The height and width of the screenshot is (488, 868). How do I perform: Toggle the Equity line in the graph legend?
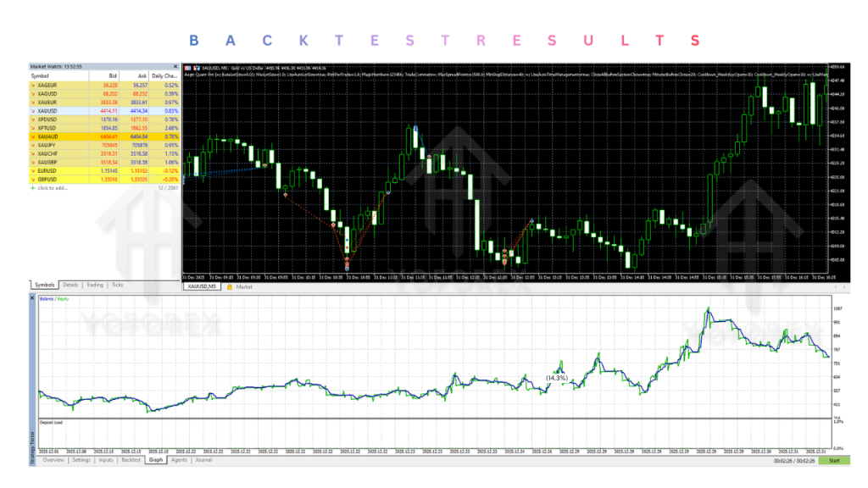(63, 298)
